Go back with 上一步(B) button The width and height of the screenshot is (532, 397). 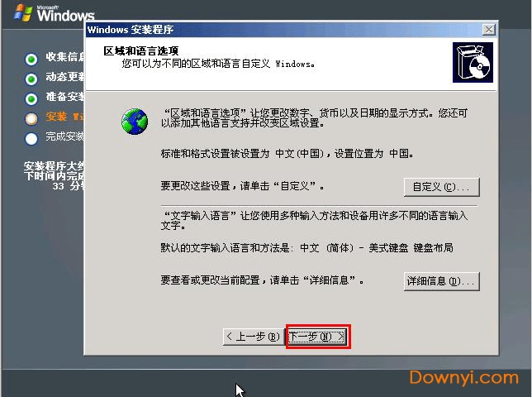point(252,337)
